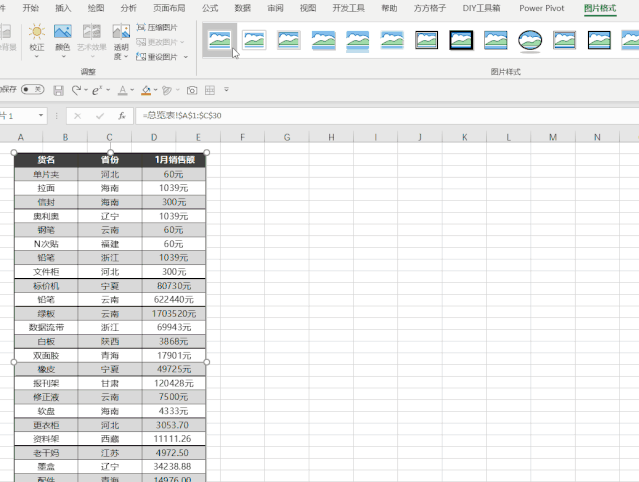
Task: Open the 图片格式 Picture Format tab
Action: coord(600,8)
